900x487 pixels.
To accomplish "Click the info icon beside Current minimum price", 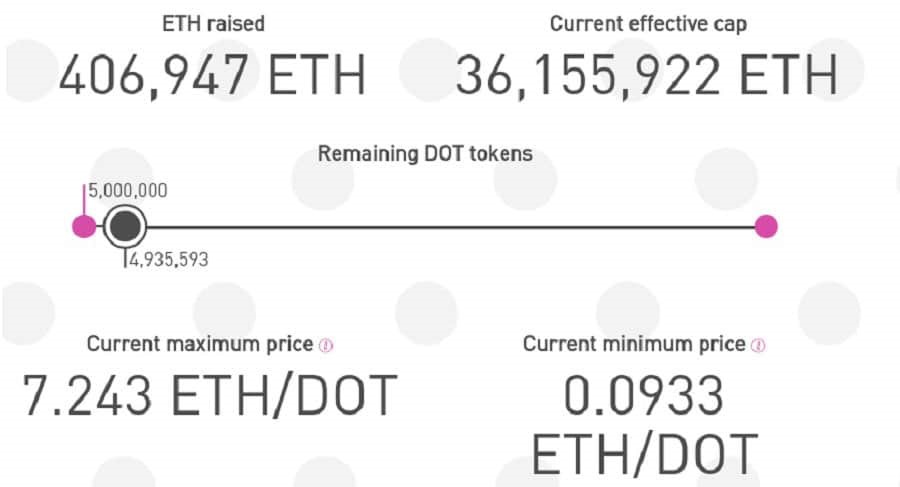I will click(x=758, y=345).
